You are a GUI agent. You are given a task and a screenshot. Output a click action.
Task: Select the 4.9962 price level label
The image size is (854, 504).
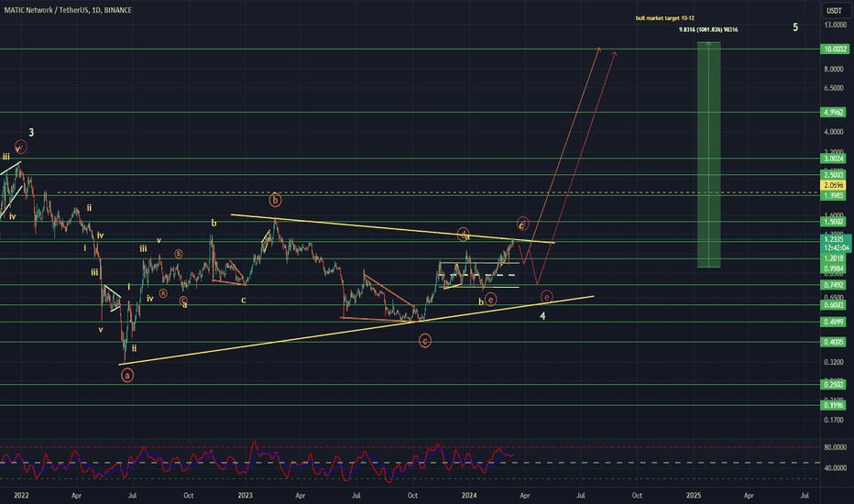(835, 112)
